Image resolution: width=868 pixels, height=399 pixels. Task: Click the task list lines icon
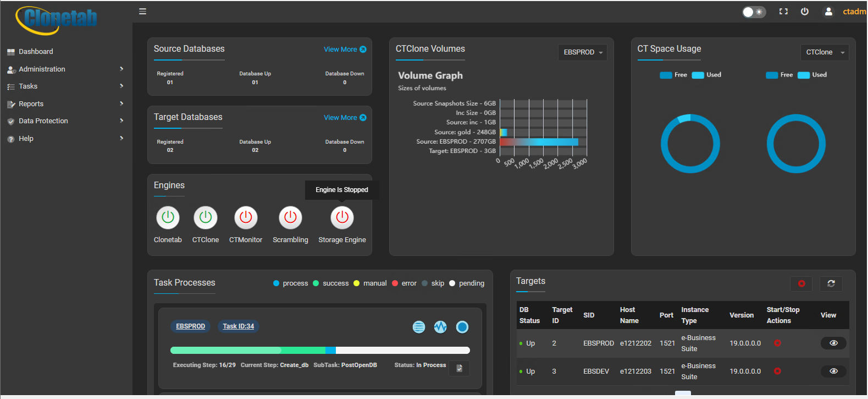point(419,327)
